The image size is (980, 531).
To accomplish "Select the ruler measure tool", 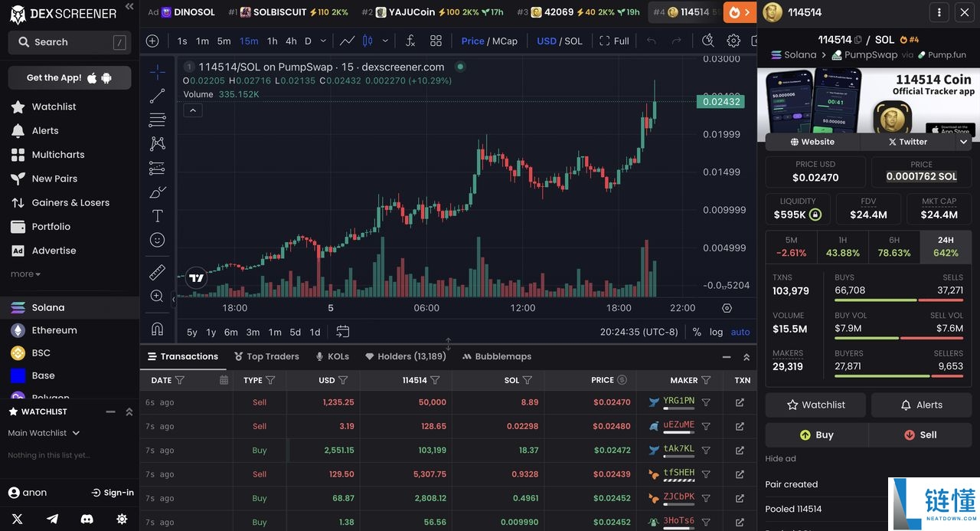I will (157, 272).
